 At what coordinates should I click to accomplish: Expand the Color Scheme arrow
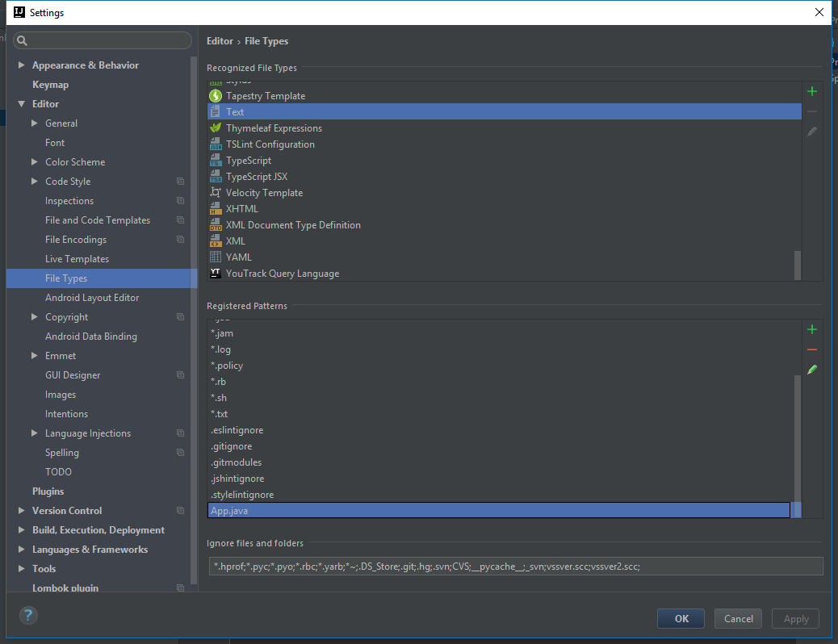(35, 162)
